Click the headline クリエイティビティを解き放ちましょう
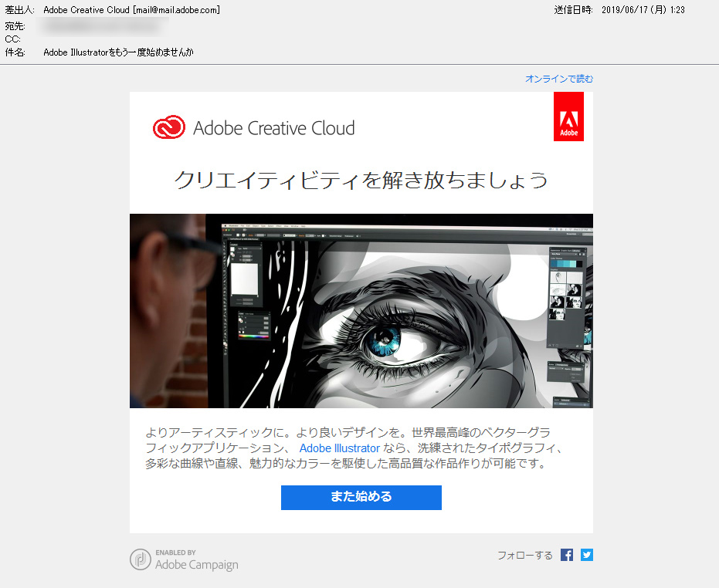This screenshot has width=719, height=588. [361, 180]
